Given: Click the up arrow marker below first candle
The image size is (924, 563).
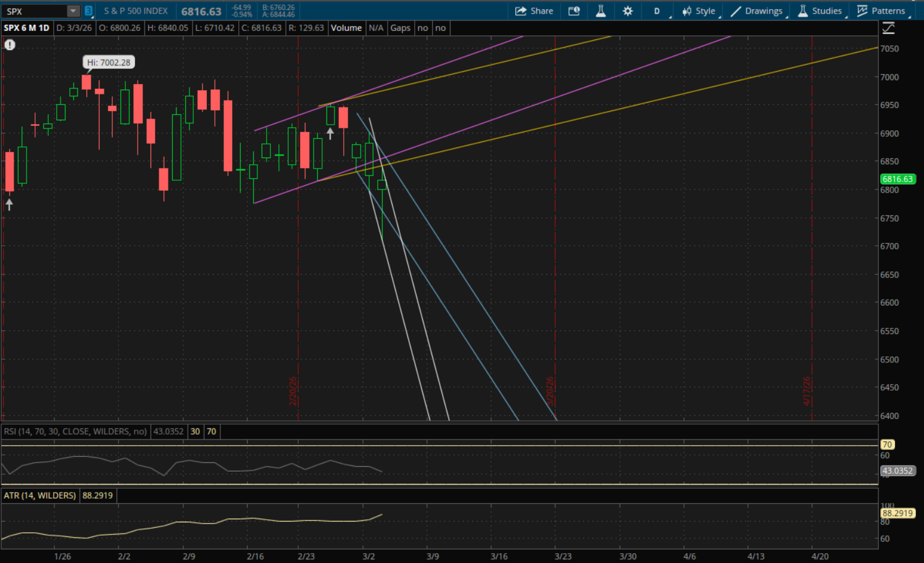Looking at the screenshot, I should 9,204.
